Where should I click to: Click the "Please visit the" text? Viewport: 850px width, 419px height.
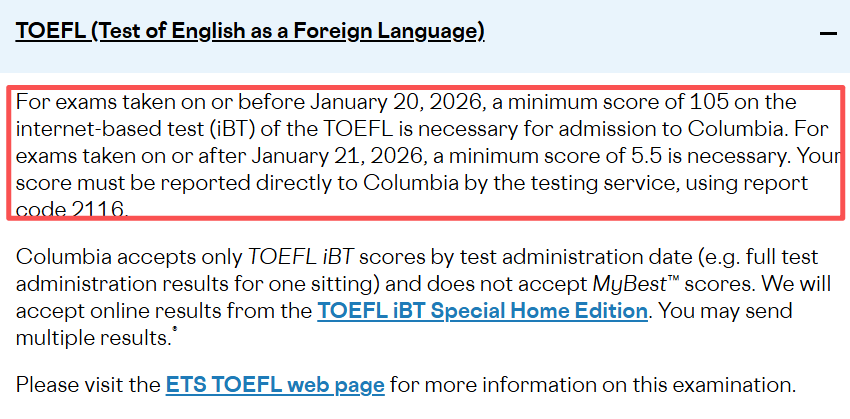pos(88,384)
